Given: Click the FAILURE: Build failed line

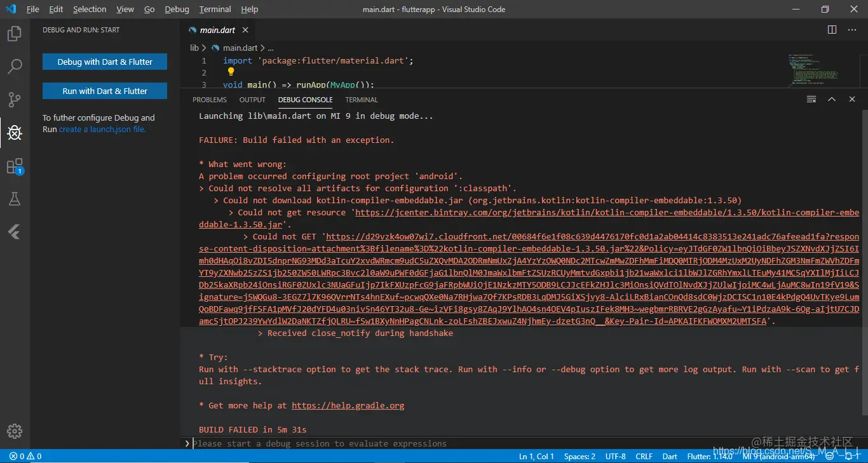Looking at the screenshot, I should point(296,140).
